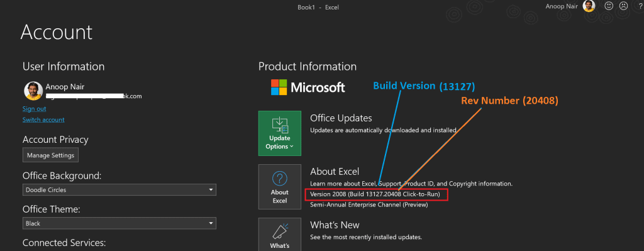Click the Semi-Annual Enterprise Channel (Preview) text
644x251 pixels.
pyautogui.click(x=369, y=204)
